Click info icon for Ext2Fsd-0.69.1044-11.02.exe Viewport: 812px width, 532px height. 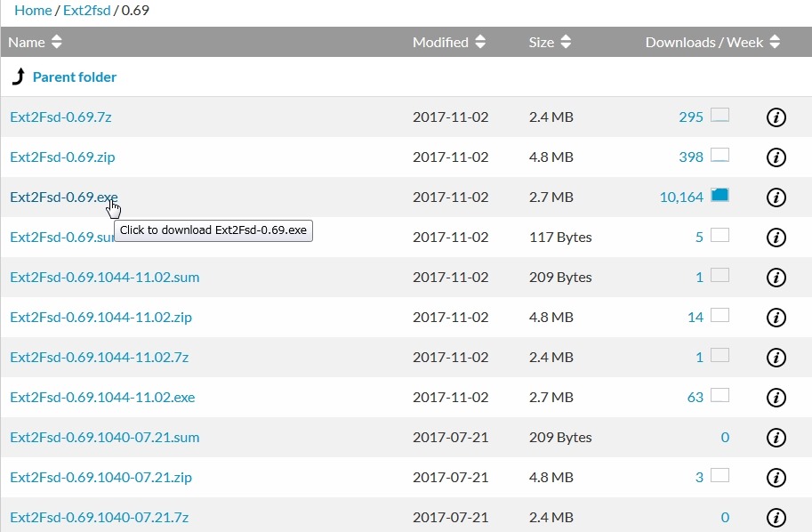point(776,397)
